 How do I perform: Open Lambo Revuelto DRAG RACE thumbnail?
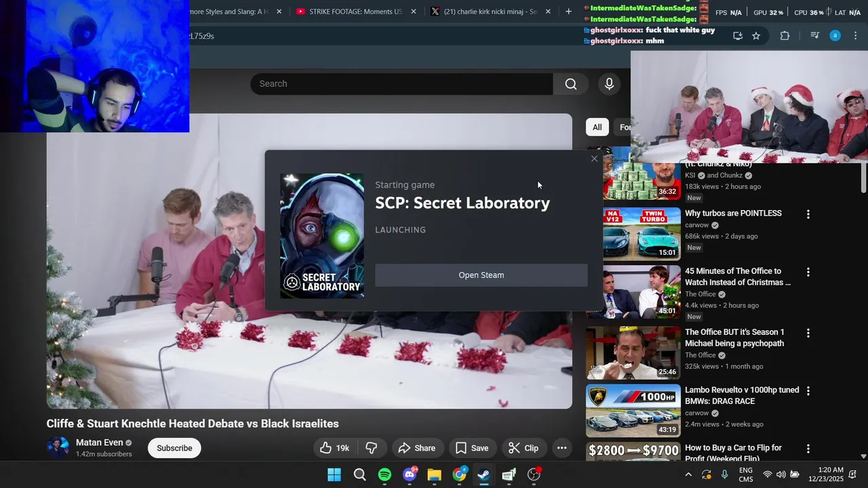click(x=633, y=411)
